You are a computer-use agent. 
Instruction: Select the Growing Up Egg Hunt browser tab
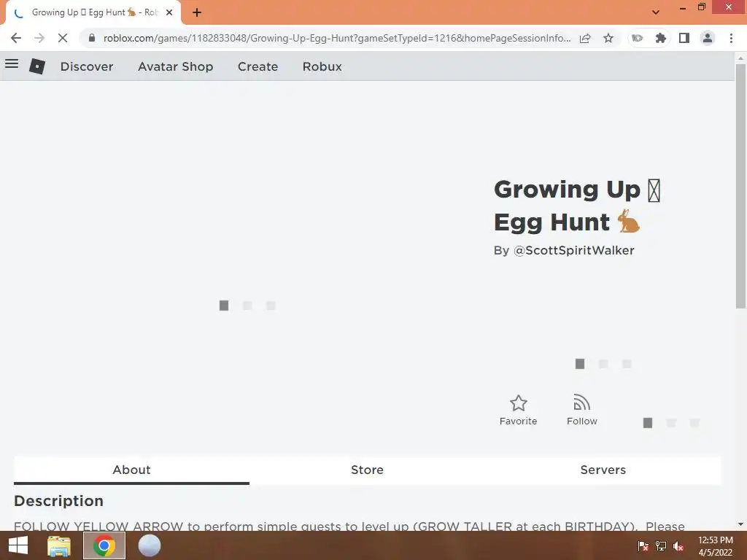coord(93,13)
